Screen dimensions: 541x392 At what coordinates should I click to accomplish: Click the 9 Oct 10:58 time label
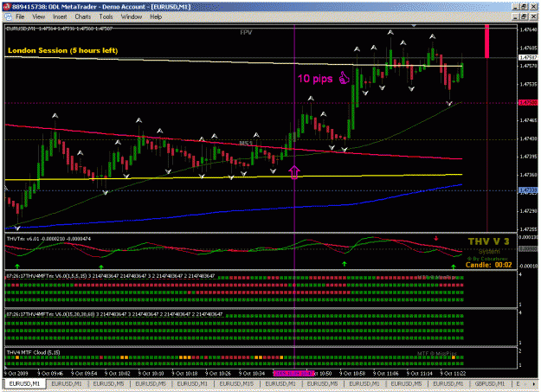tap(352, 373)
